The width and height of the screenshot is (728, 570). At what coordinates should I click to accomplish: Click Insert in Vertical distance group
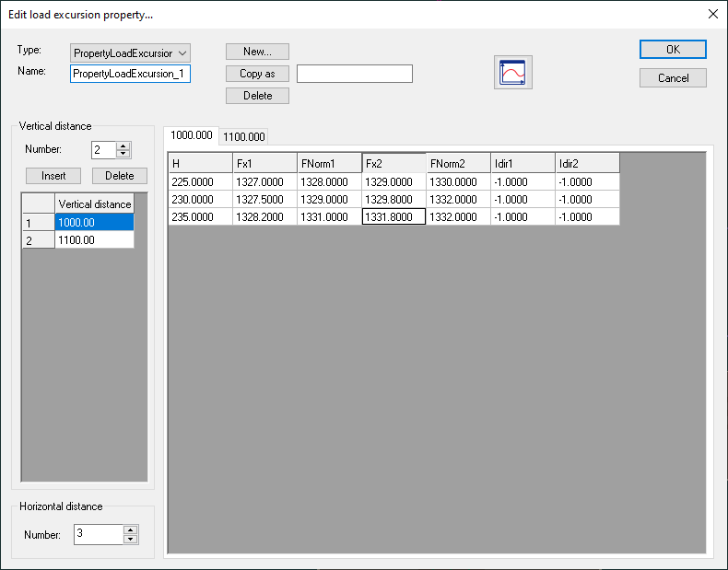[53, 176]
